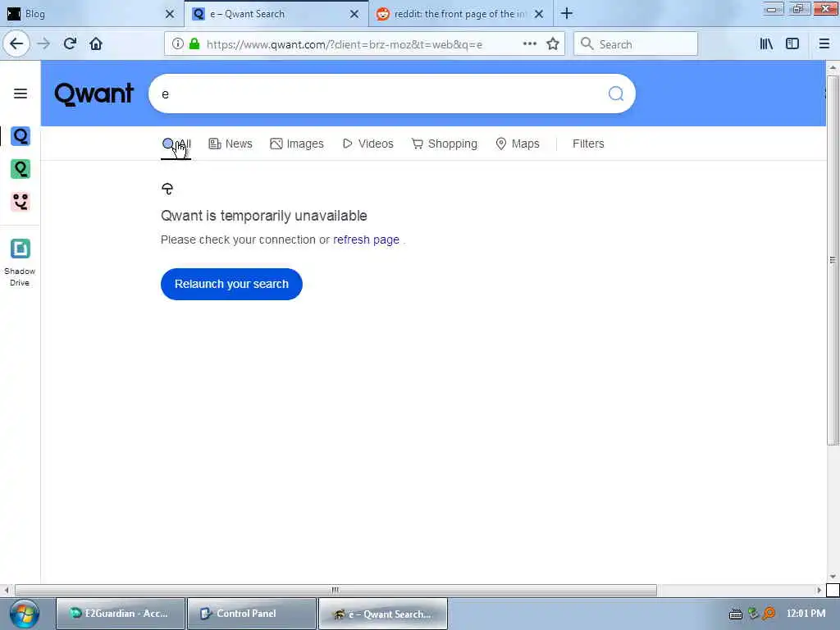This screenshot has height=630, width=840.
Task: Click the scroll-up arrow of vertical scrollbar
Action: click(833, 68)
